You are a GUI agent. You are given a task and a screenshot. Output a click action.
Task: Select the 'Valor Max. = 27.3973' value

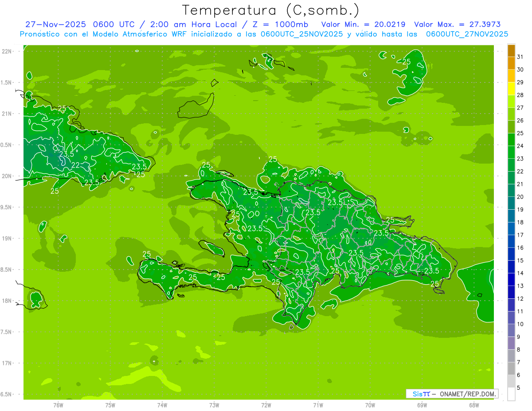pos(457,25)
